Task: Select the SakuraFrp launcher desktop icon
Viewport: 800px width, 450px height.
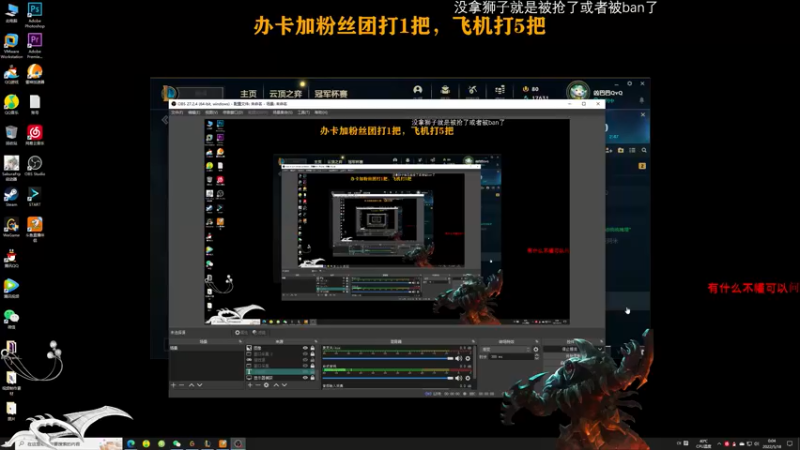Action: click(11, 167)
